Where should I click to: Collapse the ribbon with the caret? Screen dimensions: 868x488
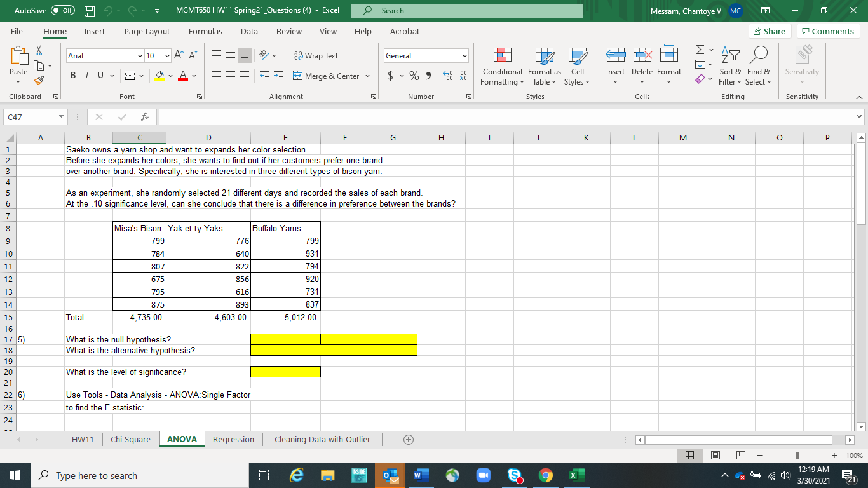click(x=858, y=97)
